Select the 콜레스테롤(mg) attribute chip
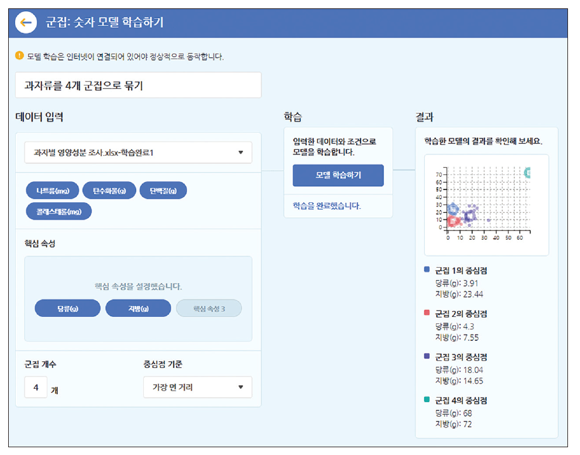 59,212
